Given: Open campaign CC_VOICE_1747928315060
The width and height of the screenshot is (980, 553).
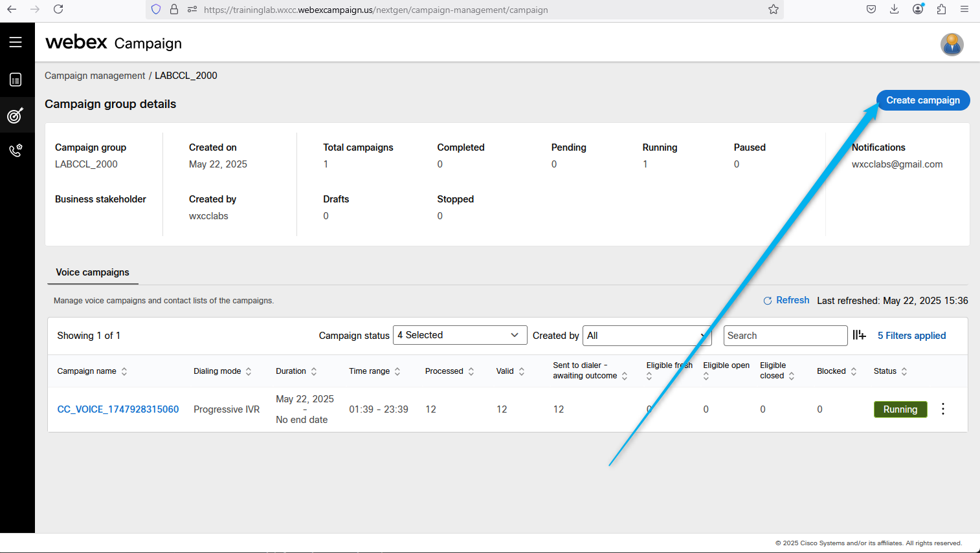Looking at the screenshot, I should click(x=118, y=409).
